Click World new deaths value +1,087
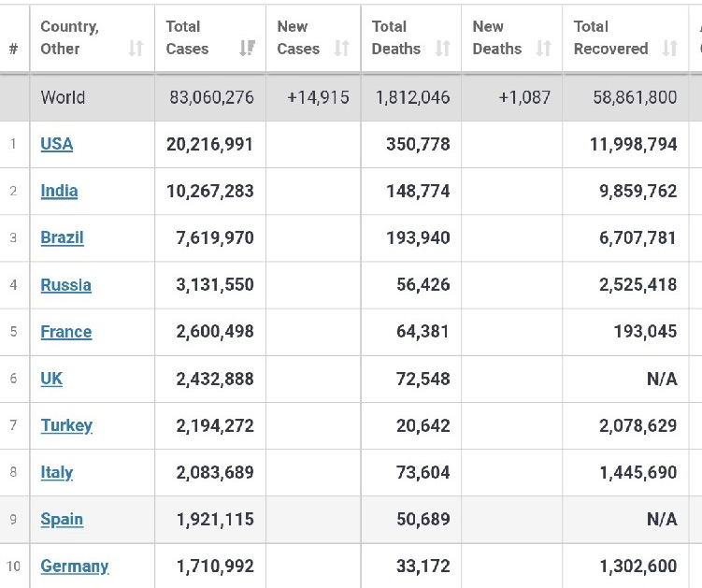 click(524, 97)
